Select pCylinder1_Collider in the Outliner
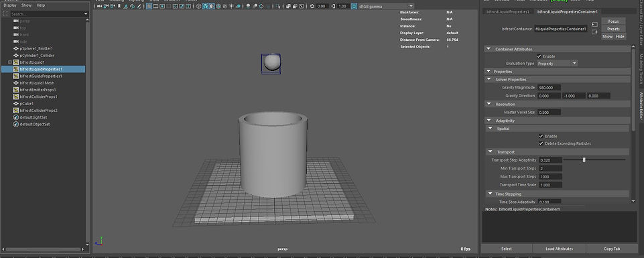Viewport: 644px width, 258px height. click(37, 55)
